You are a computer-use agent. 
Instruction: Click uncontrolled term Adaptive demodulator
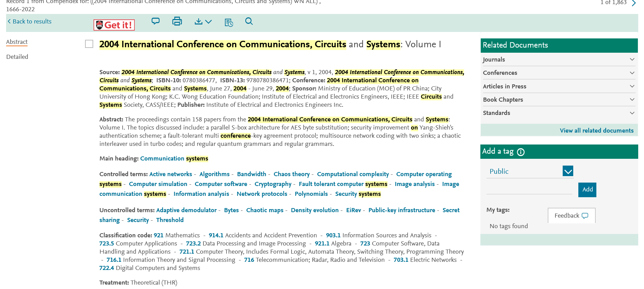coord(186,210)
